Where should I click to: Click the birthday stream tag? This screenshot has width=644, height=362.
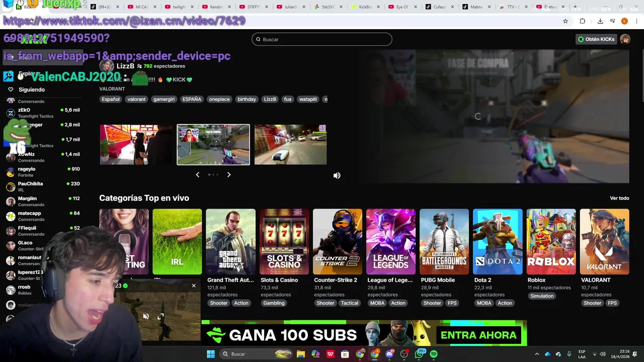(x=247, y=99)
